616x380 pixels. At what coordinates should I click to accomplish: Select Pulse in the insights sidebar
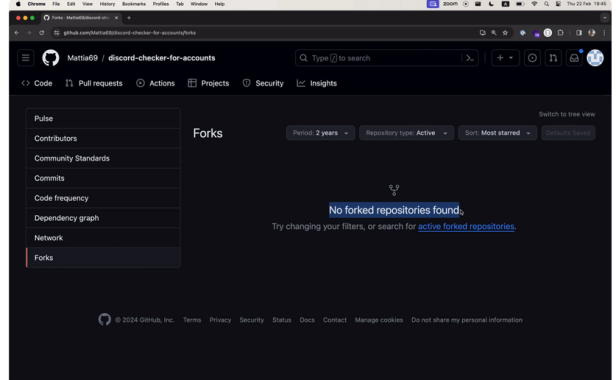coord(103,118)
